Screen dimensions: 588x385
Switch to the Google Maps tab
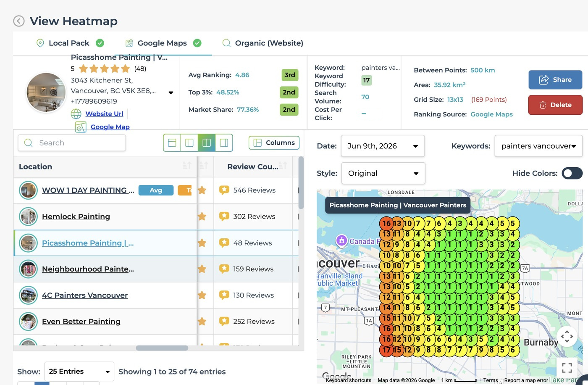[163, 43]
